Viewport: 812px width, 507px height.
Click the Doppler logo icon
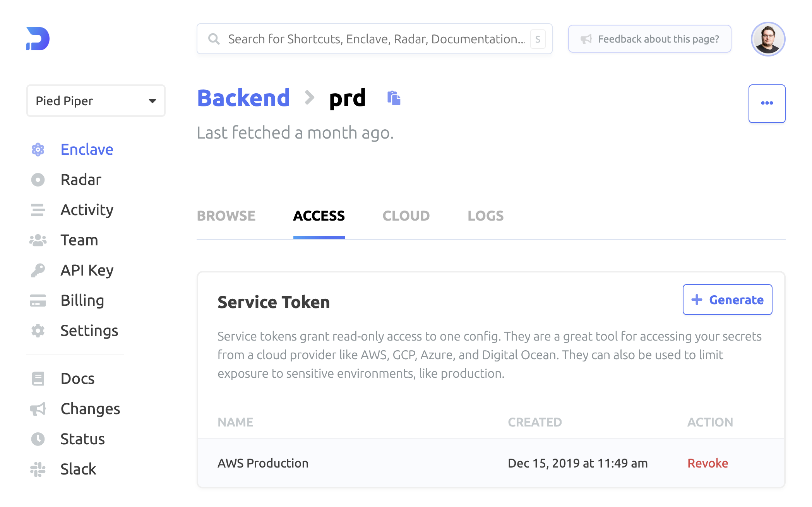pyautogui.click(x=38, y=39)
